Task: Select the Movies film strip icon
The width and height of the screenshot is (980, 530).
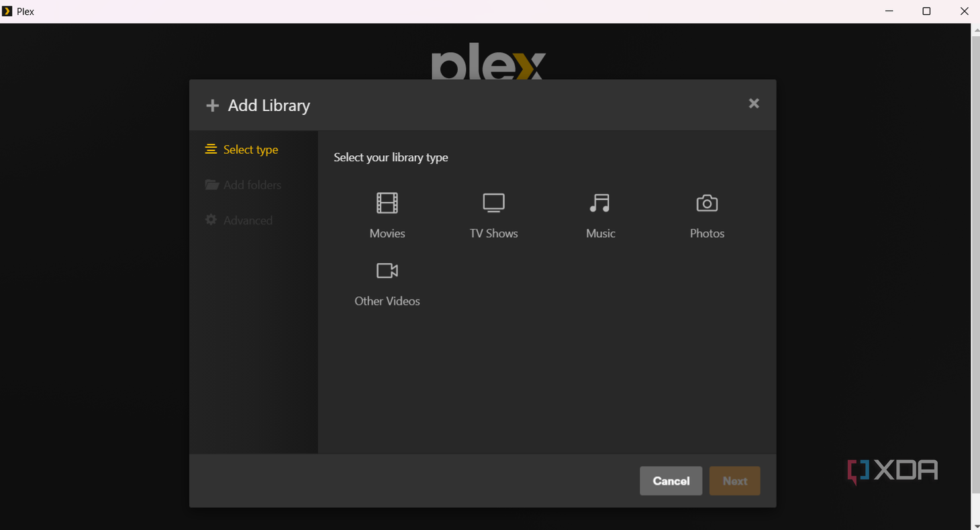Action: point(387,203)
